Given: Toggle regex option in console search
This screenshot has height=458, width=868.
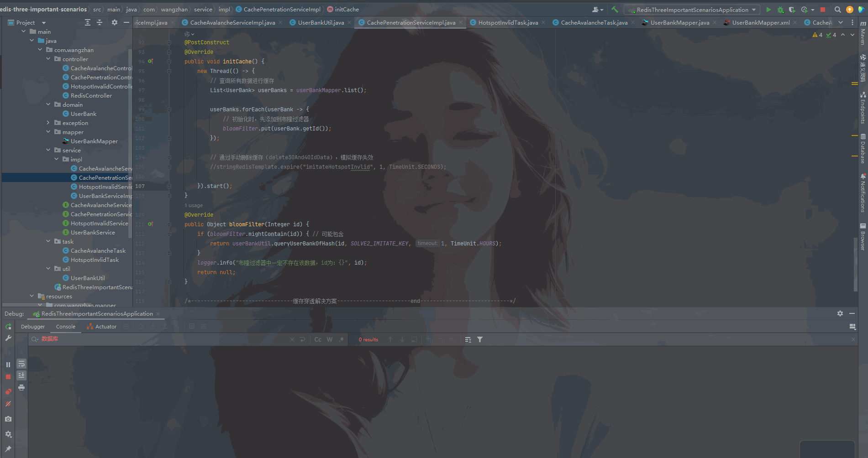Looking at the screenshot, I should coord(342,339).
